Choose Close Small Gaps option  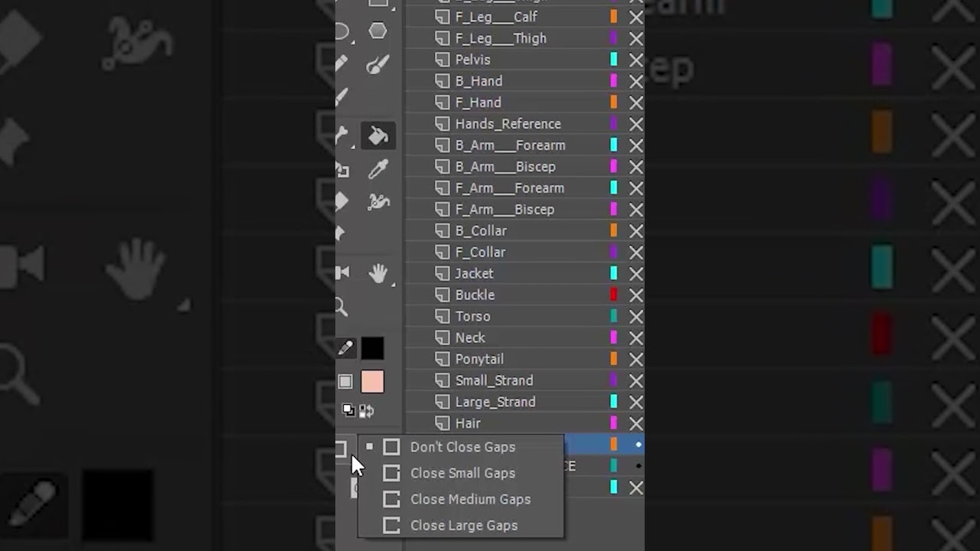click(461, 473)
